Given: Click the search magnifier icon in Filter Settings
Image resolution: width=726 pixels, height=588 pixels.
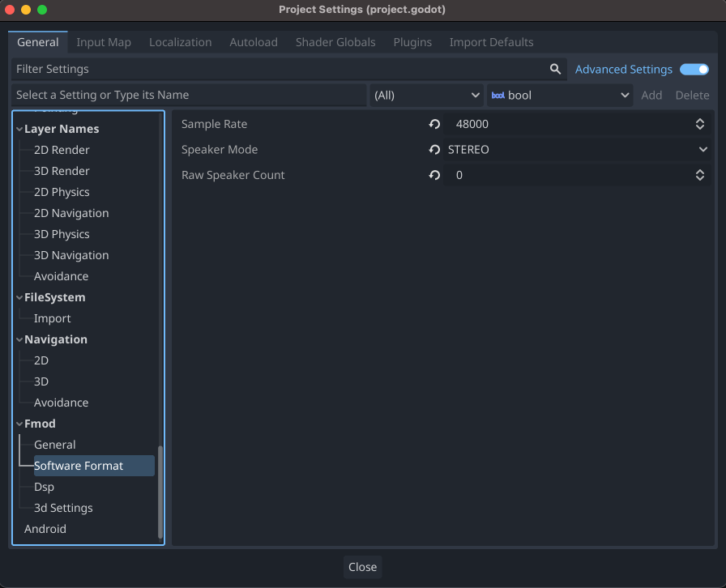Looking at the screenshot, I should 555,69.
